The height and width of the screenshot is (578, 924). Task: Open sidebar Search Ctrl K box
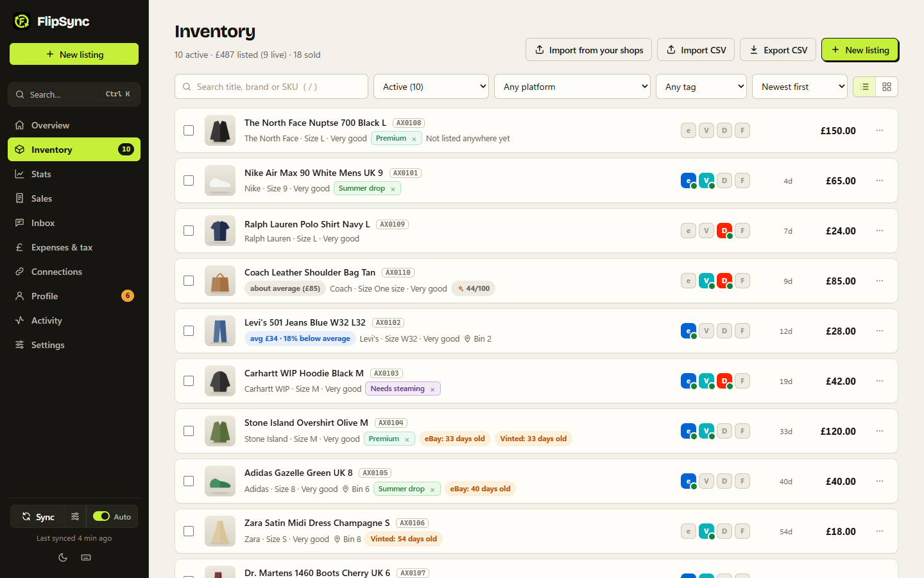[74, 94]
